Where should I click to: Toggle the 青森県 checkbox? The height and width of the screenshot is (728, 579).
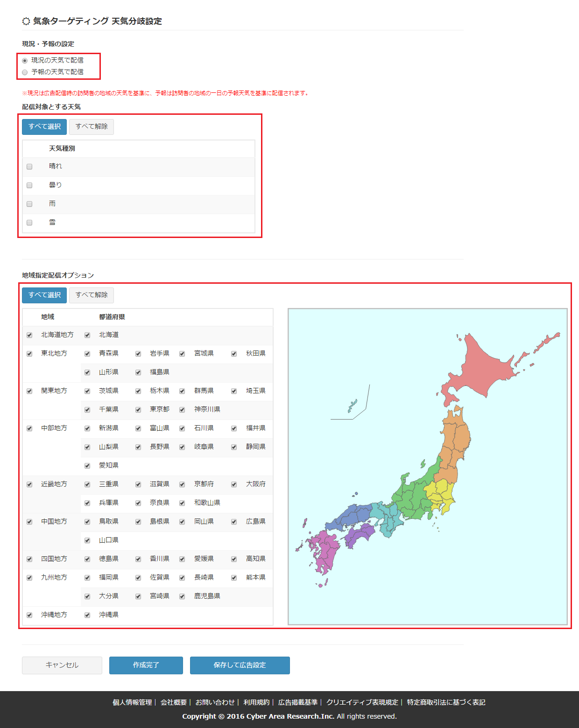pyautogui.click(x=87, y=354)
